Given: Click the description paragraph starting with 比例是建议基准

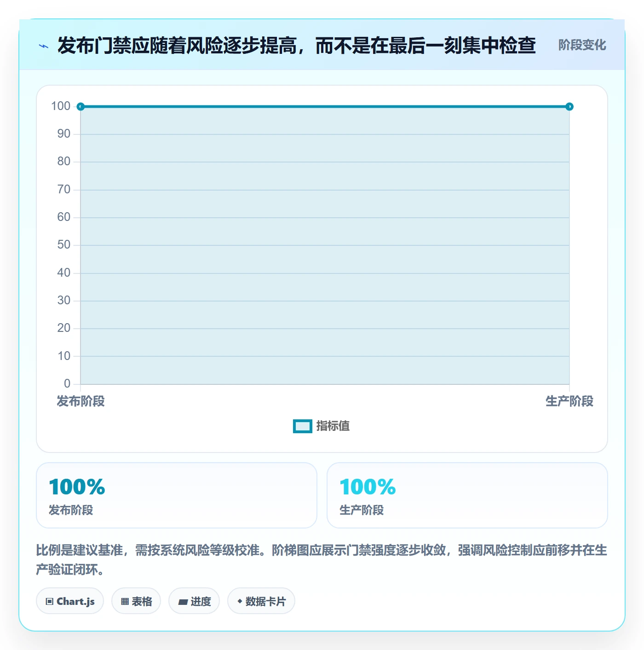Looking at the screenshot, I should [x=322, y=560].
